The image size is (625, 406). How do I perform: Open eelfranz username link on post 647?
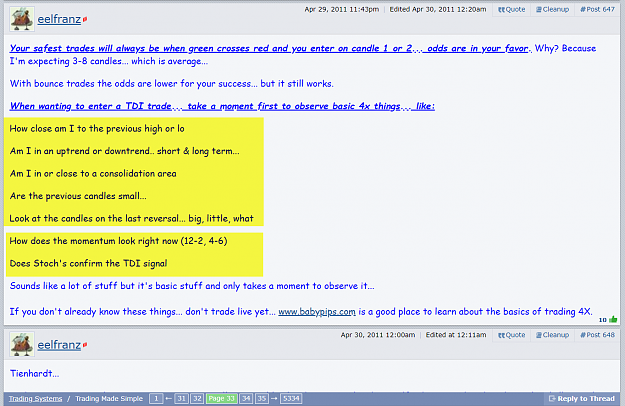click(59, 19)
